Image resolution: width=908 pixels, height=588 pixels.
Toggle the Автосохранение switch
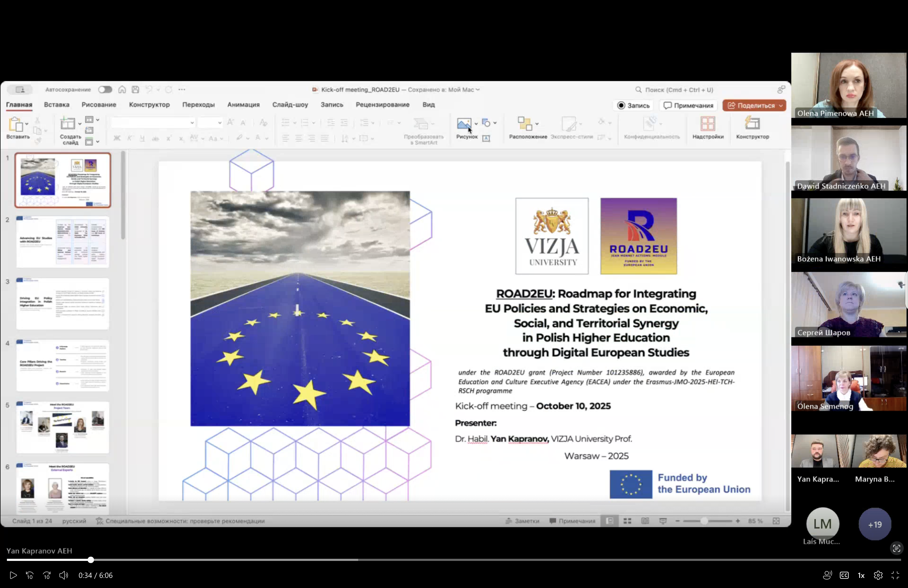[x=105, y=90]
